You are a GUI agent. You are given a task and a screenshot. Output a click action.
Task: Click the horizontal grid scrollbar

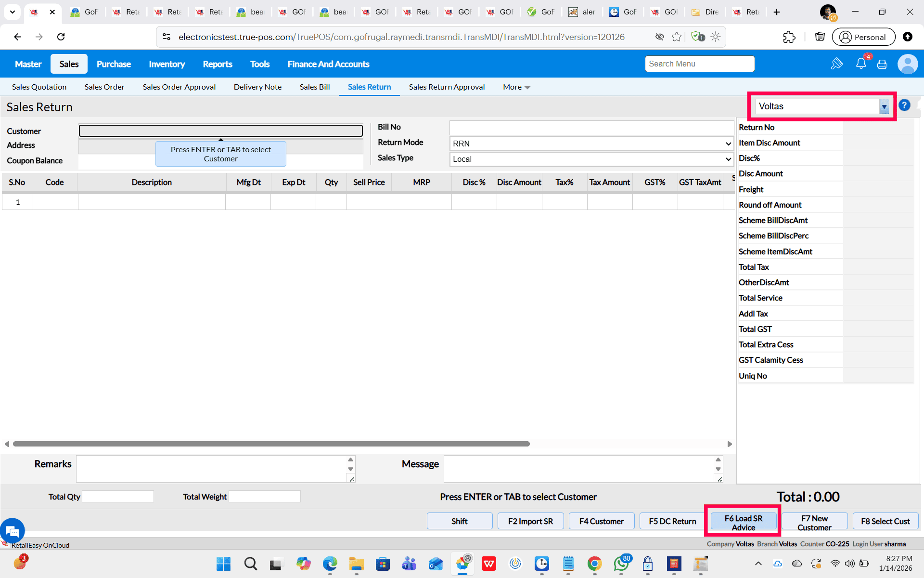271,444
